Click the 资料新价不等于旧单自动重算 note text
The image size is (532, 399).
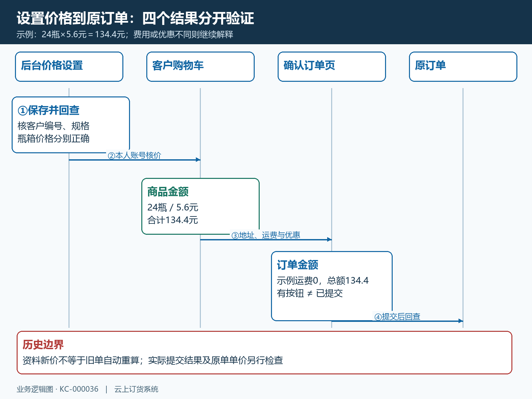(x=81, y=360)
